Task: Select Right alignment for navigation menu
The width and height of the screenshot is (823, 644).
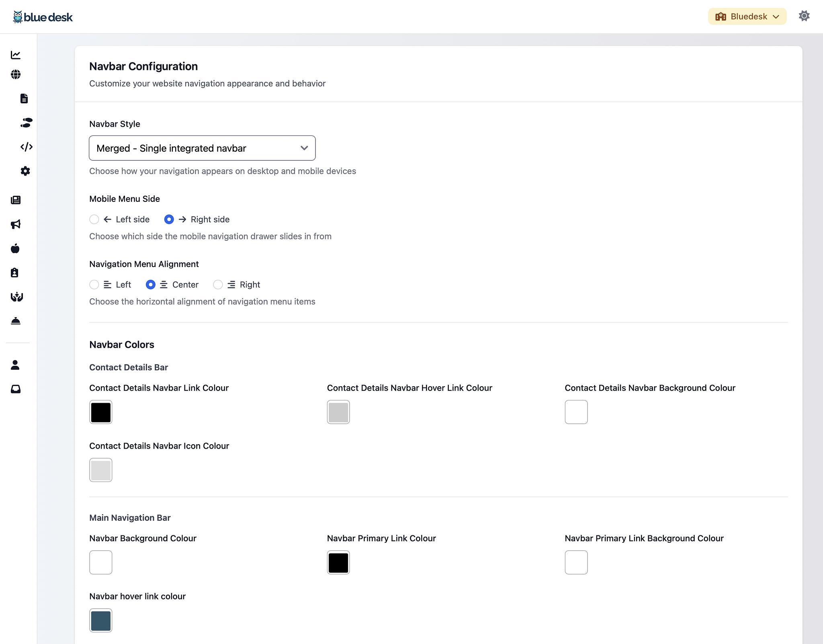Action: 218,285
